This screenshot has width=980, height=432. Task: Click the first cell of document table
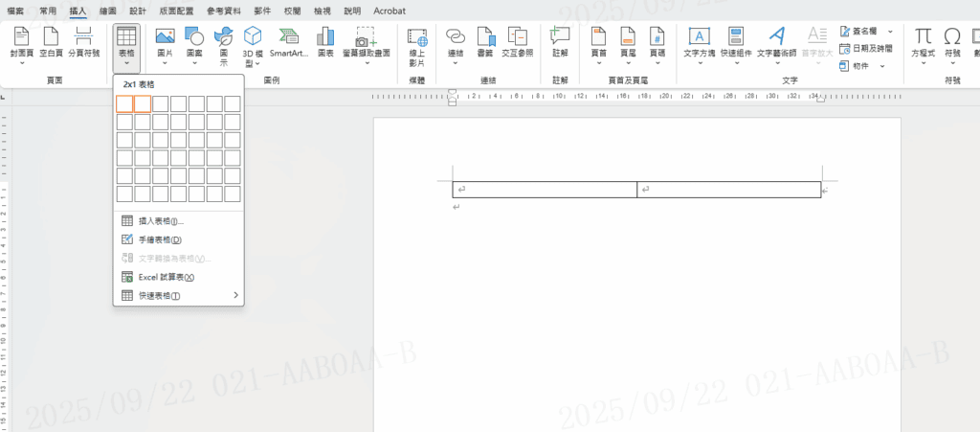(544, 190)
